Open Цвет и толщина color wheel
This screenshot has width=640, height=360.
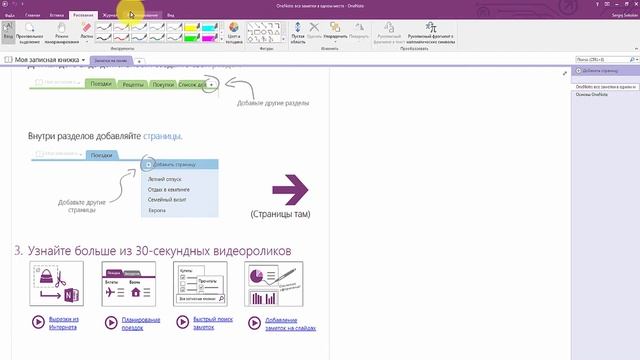[x=234, y=33]
